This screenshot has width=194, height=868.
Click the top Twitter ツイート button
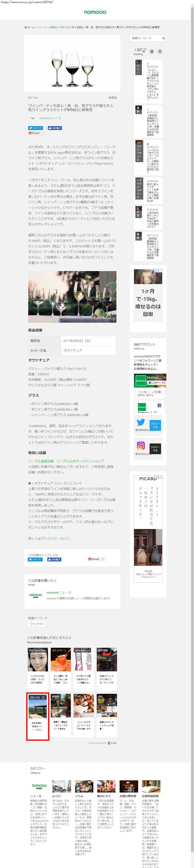36,128
